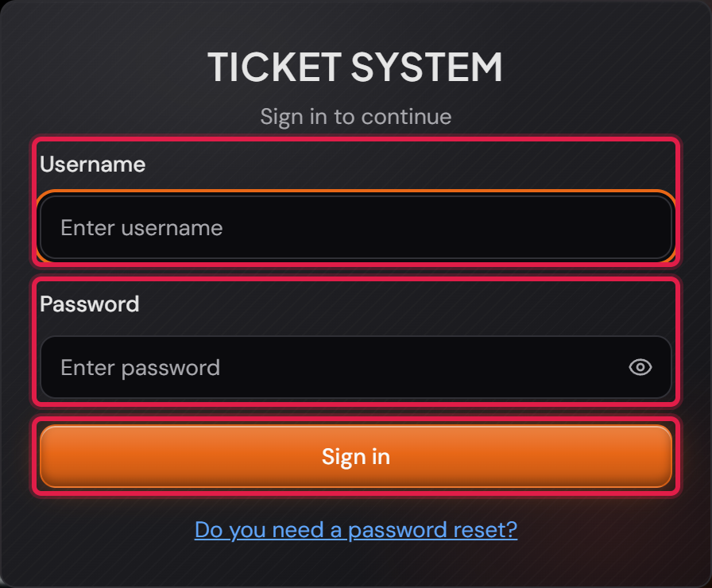Focus the Enter password field

click(x=355, y=367)
